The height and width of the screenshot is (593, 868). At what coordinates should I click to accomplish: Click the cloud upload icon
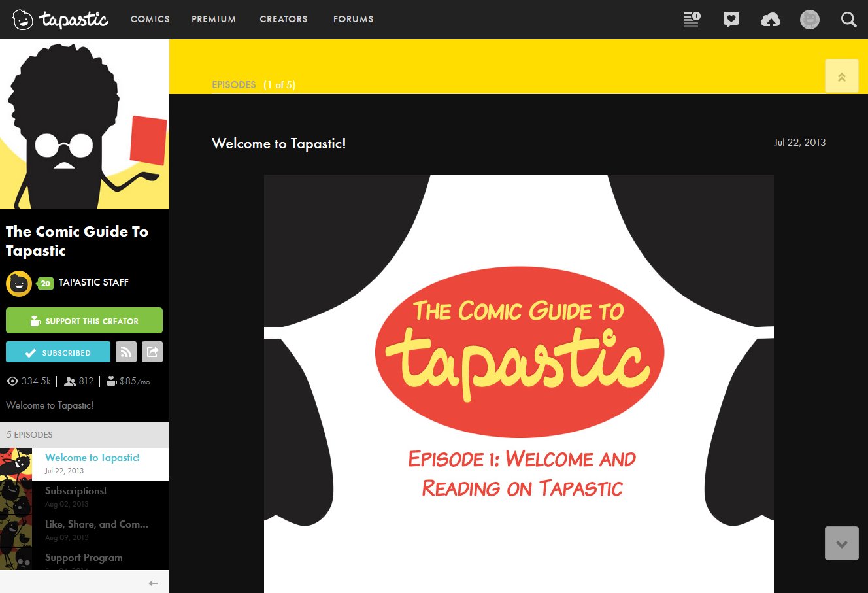[771, 20]
